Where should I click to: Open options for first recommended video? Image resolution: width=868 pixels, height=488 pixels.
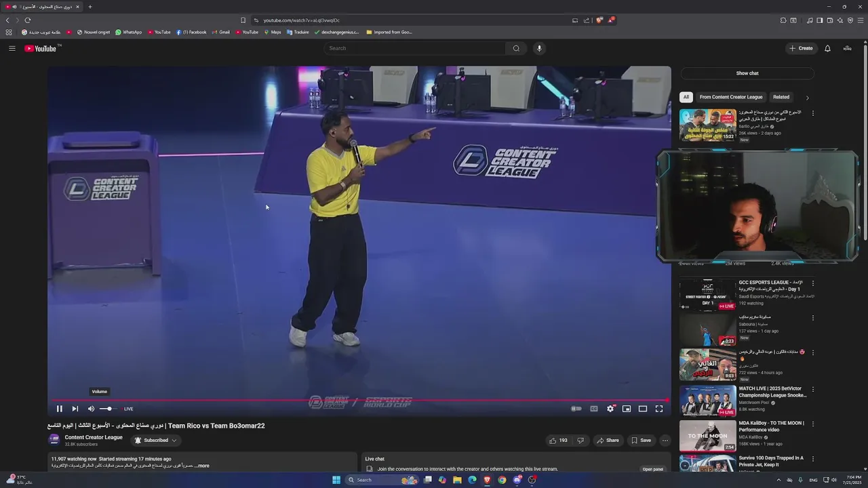tap(812, 113)
